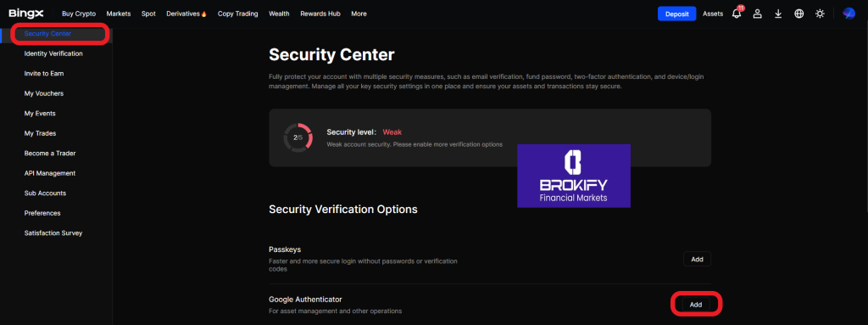The width and height of the screenshot is (868, 325).
Task: Open Wealth menu item
Action: pos(279,14)
